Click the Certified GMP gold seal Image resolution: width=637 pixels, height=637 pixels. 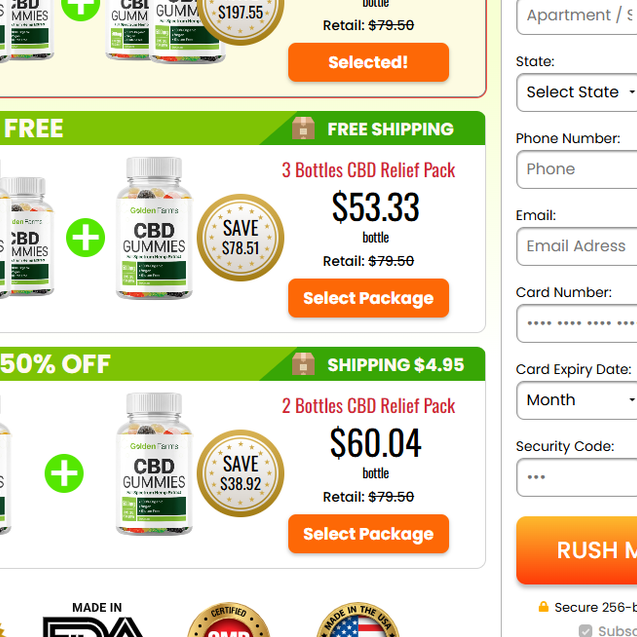[x=229, y=620]
